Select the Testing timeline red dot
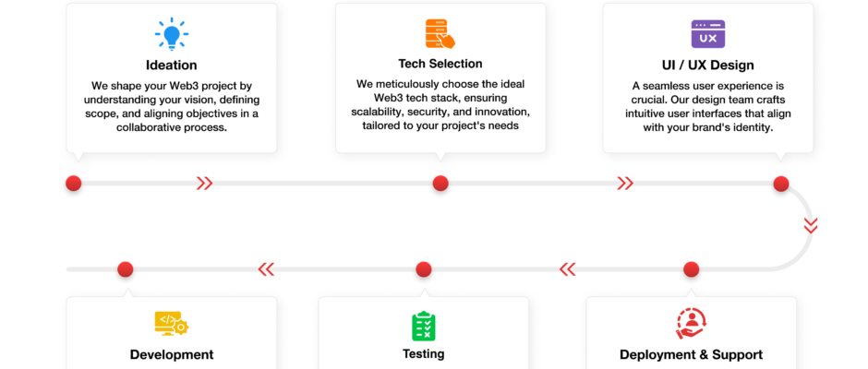This screenshot has width=868, height=369. coord(424,269)
